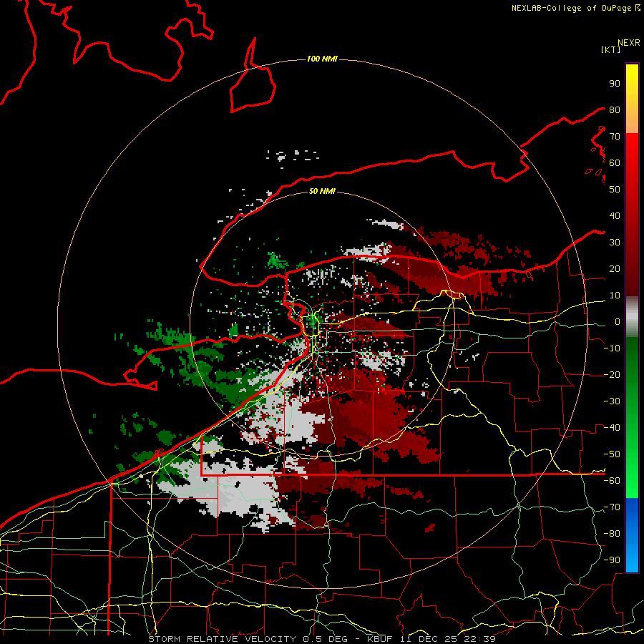This screenshot has height=644, width=644.
Task: Click the -20 value on the velocity scale
Action: point(612,374)
